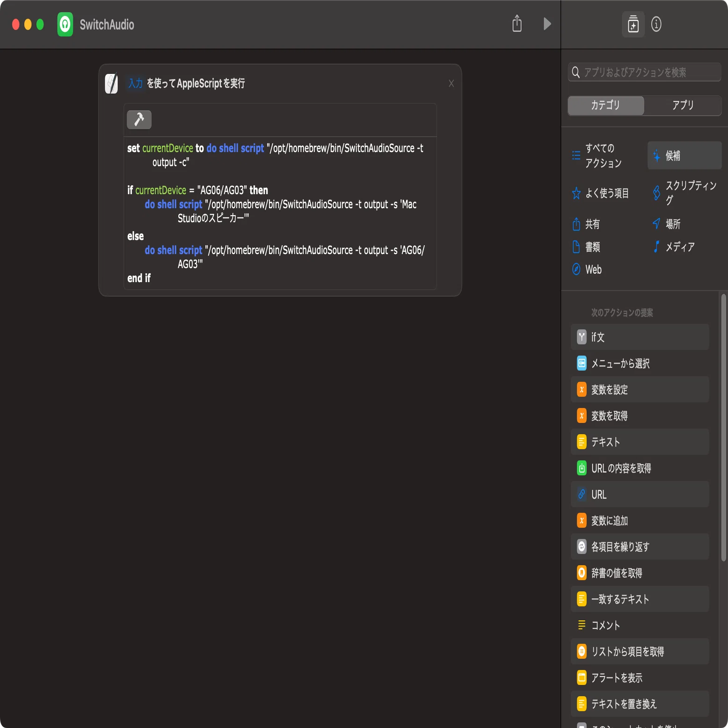The height and width of the screenshot is (728, 728).
Task: Switch to the アプリ tab
Action: click(x=683, y=105)
